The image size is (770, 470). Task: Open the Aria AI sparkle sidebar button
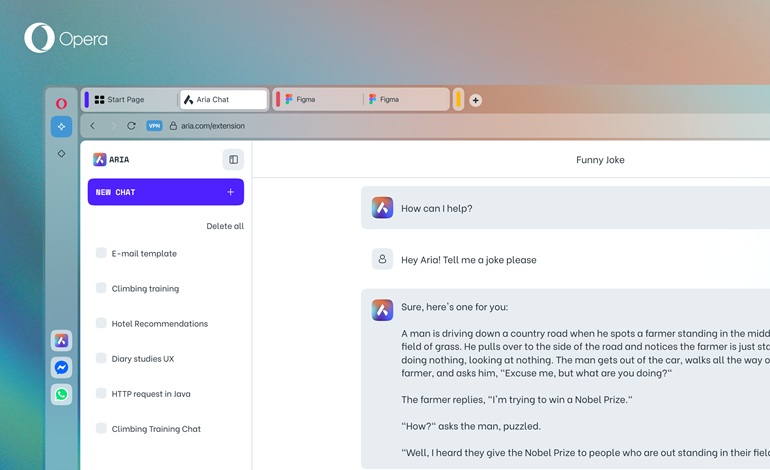coord(61,127)
